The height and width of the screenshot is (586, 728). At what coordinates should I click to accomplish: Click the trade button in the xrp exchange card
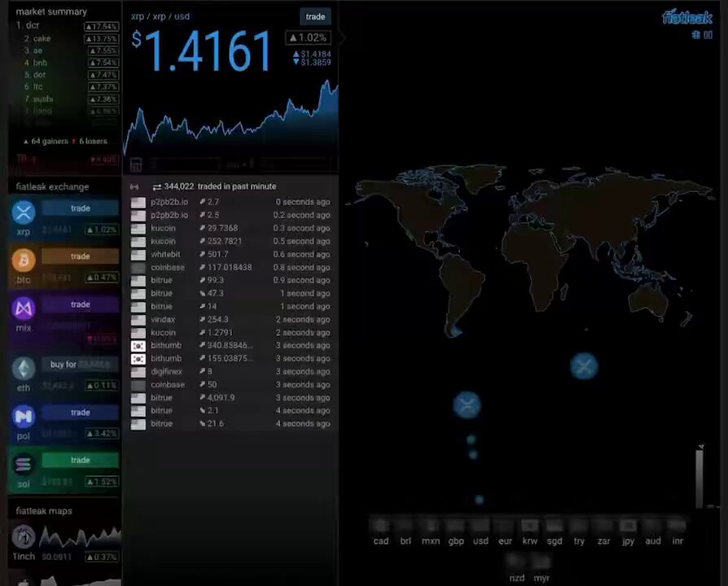tap(81, 208)
